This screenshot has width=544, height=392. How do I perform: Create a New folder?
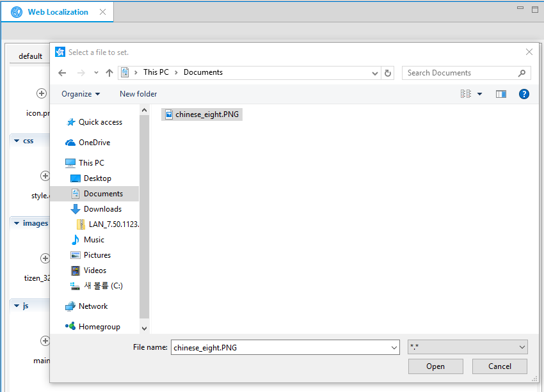[138, 93]
